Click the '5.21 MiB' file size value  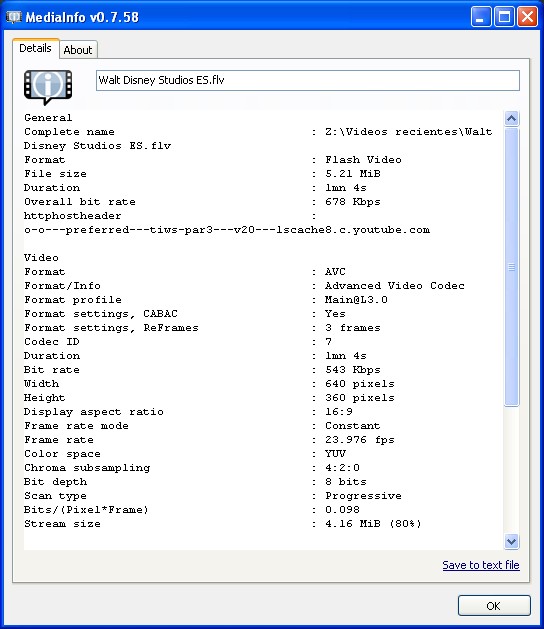pyautogui.click(x=353, y=174)
